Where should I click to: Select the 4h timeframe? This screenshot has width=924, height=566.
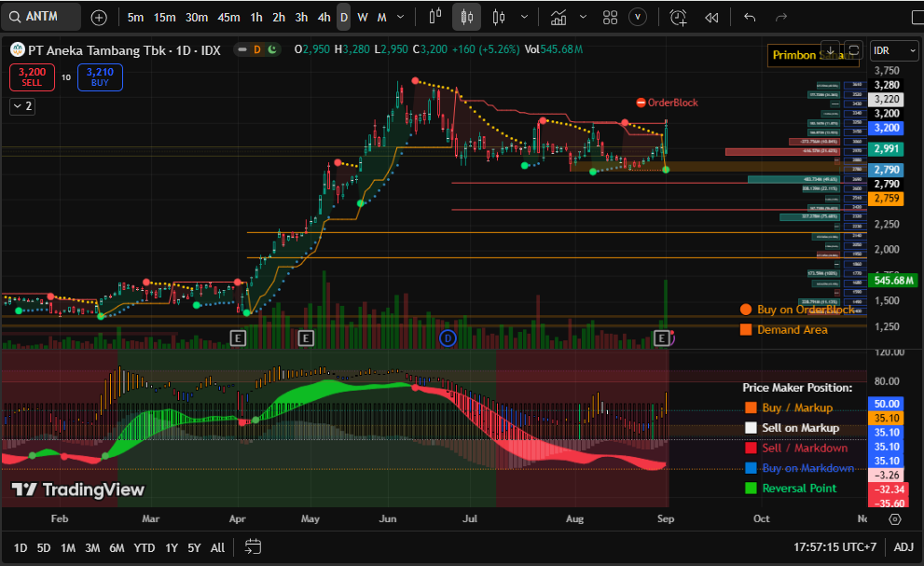tap(324, 18)
